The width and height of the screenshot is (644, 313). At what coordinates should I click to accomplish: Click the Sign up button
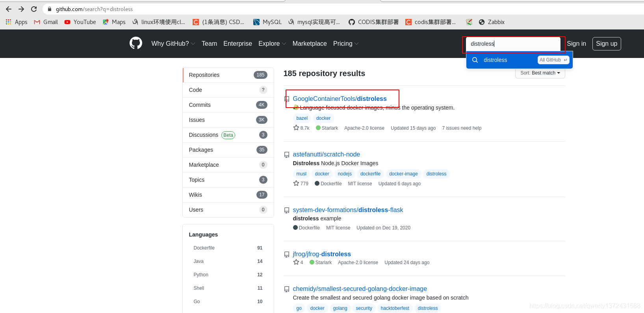point(607,43)
